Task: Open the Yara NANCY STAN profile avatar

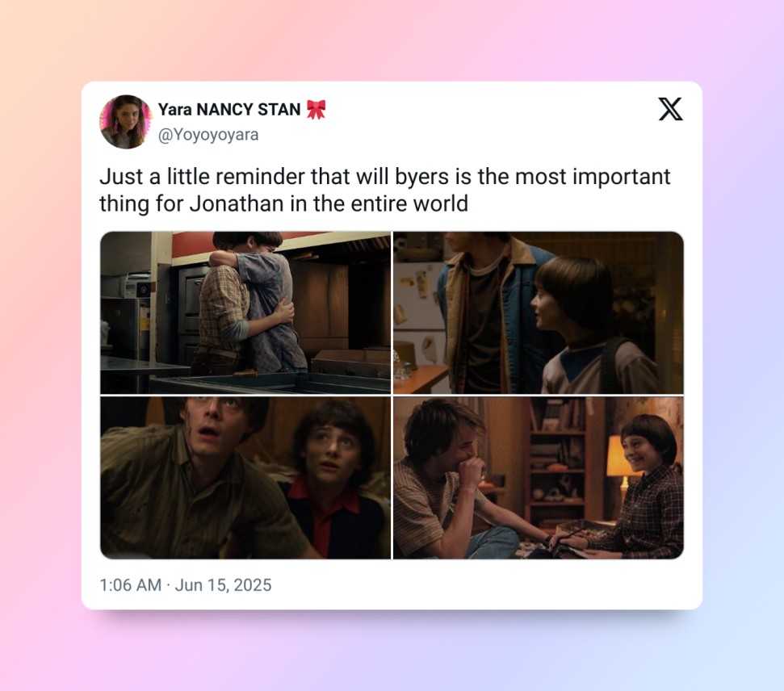Action: [x=126, y=122]
